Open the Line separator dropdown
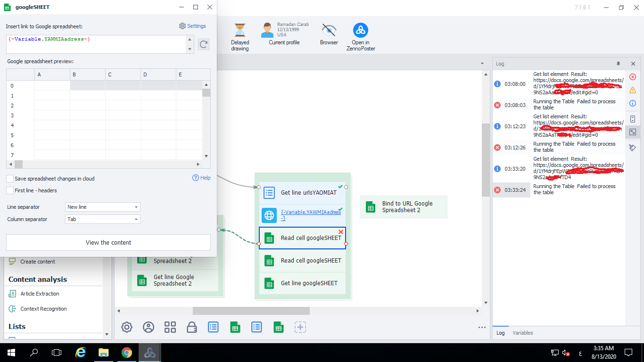The image size is (644, 362). tap(102, 207)
